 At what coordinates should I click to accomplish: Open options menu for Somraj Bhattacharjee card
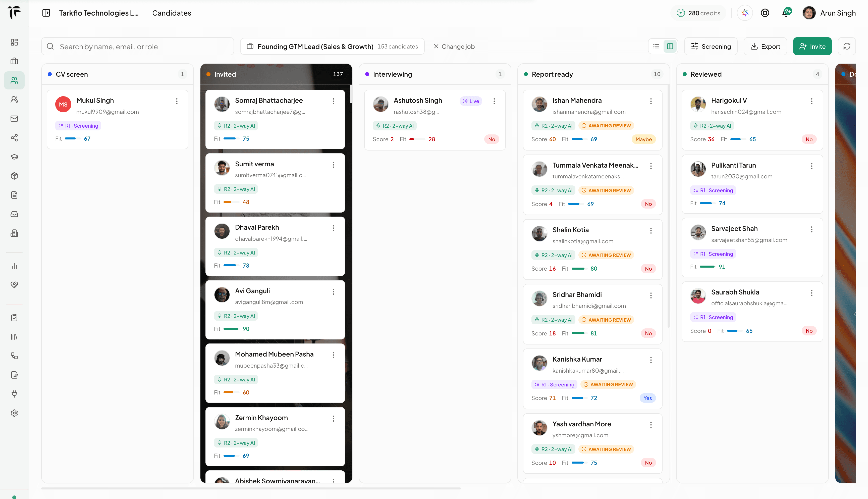(333, 101)
